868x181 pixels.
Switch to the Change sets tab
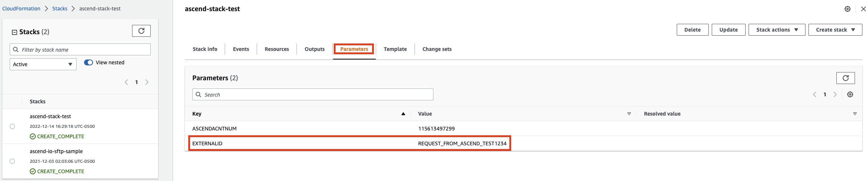click(x=437, y=49)
